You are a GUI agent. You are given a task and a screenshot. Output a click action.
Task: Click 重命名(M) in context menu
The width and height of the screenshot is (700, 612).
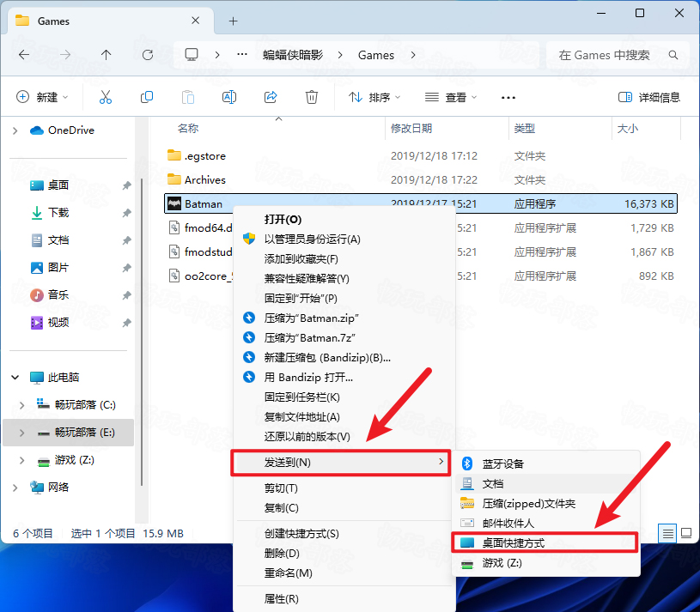(344, 573)
